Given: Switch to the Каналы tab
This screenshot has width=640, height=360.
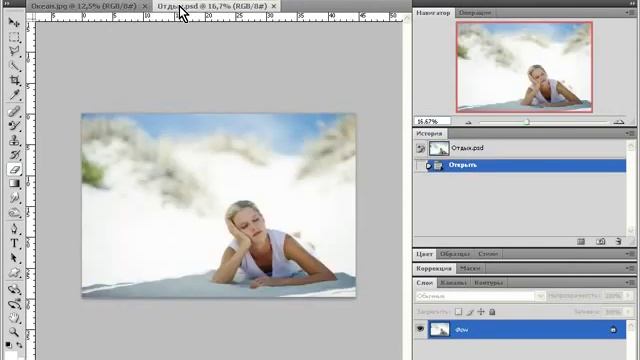Looking at the screenshot, I should coord(453,282).
